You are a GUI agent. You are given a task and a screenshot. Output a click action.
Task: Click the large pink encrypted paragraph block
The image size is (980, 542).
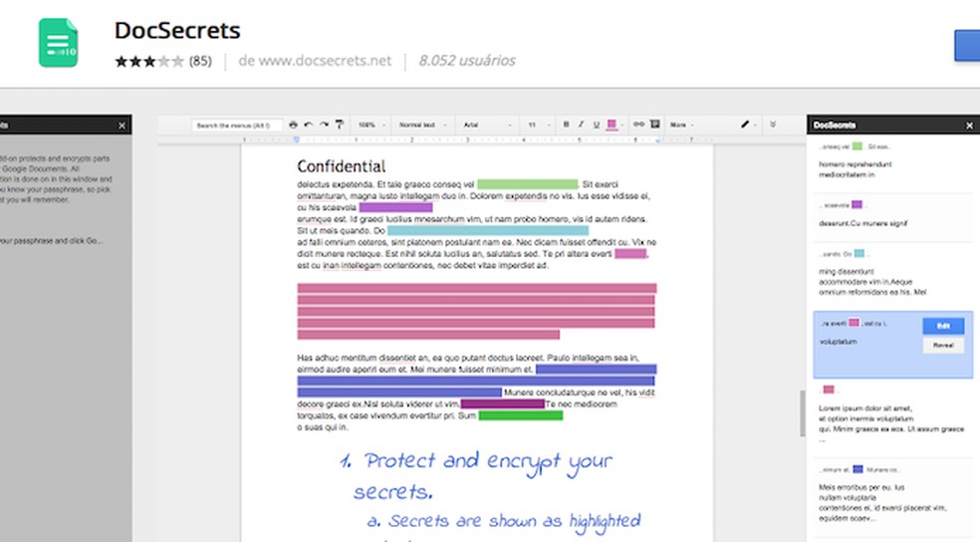476,311
